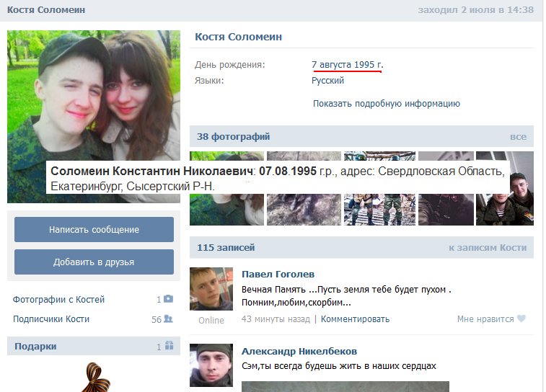Click the Online status under Павел Гоголев avatar
Screen dimensions: 546x392
tap(211, 321)
